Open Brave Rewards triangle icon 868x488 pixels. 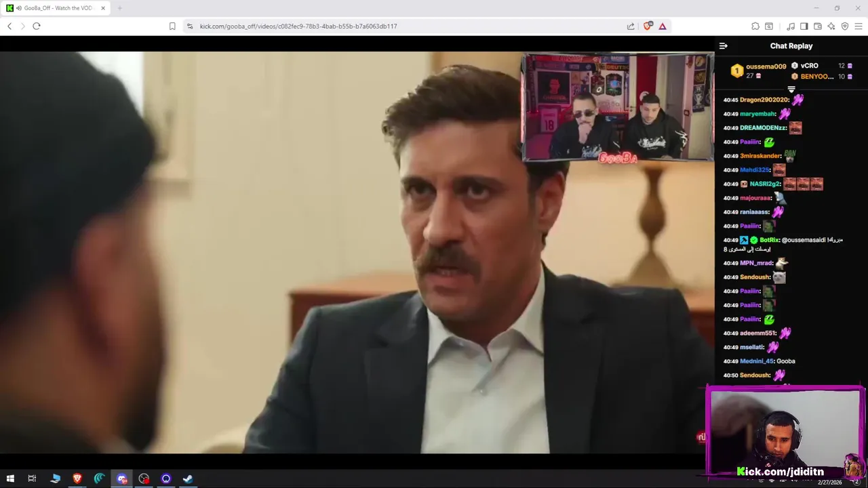coord(663,26)
